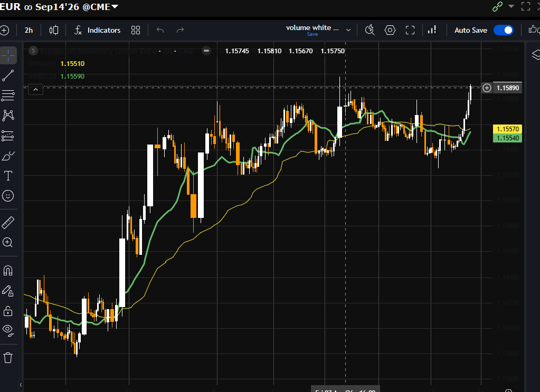Open chart settings hexagon icon
This screenshot has width=540, height=392.
390,30
